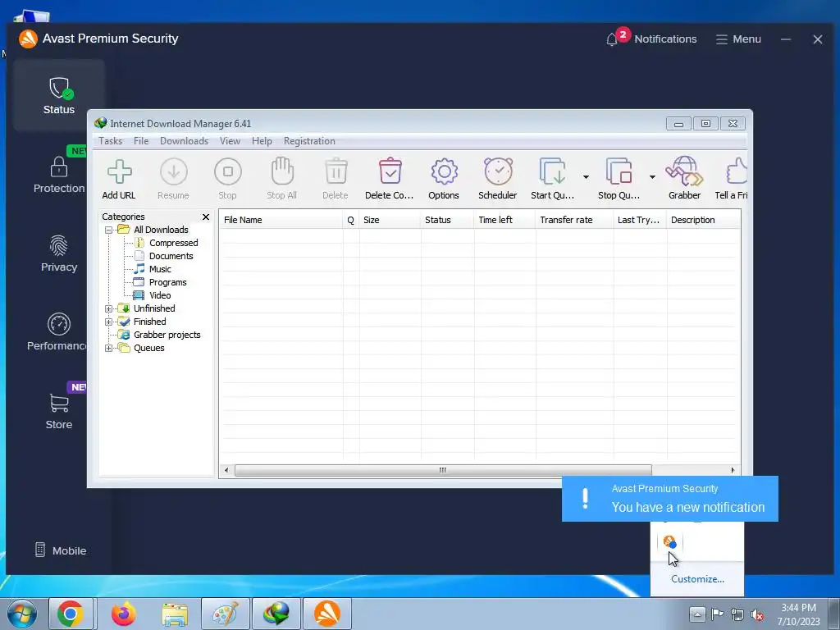Screen dimensions: 840x630
Task: Click the Delete Completed icon
Action: (x=390, y=171)
